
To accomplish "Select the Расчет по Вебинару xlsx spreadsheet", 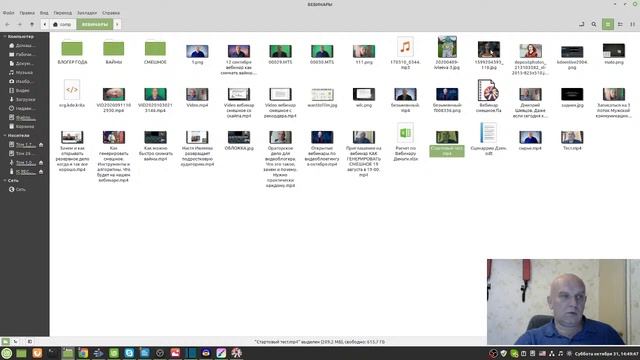I will [x=405, y=133].
